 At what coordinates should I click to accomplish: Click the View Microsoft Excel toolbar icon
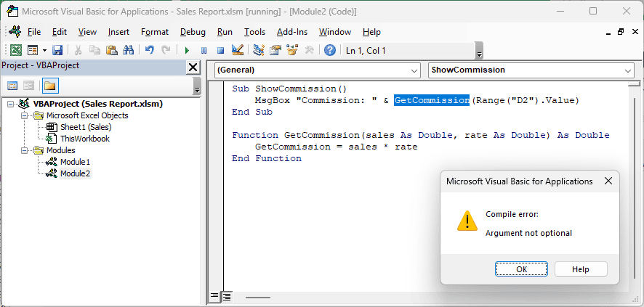point(16,50)
